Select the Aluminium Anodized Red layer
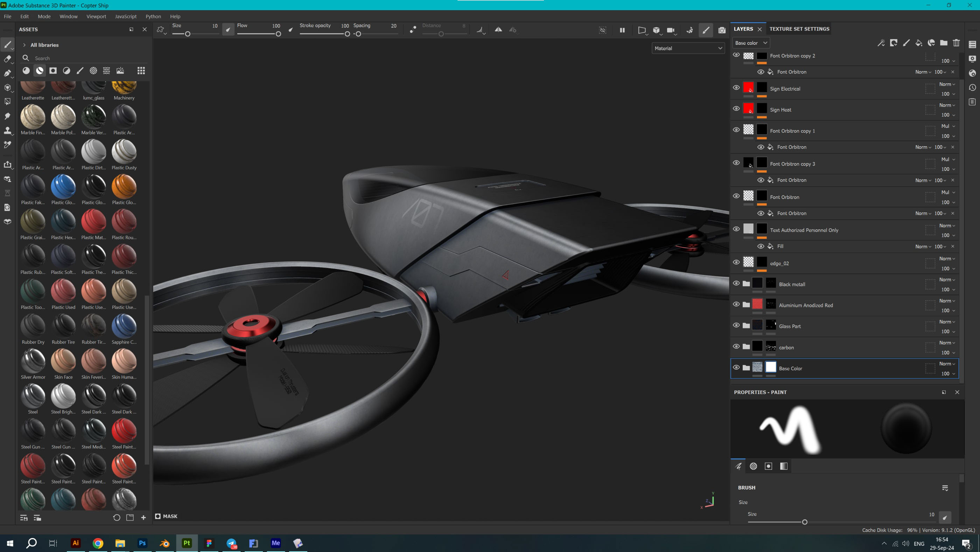Image resolution: width=980 pixels, height=552 pixels. point(805,305)
